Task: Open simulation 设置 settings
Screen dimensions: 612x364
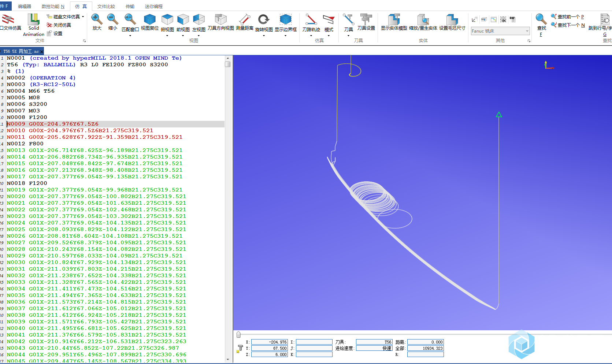Action: pyautogui.click(x=55, y=33)
